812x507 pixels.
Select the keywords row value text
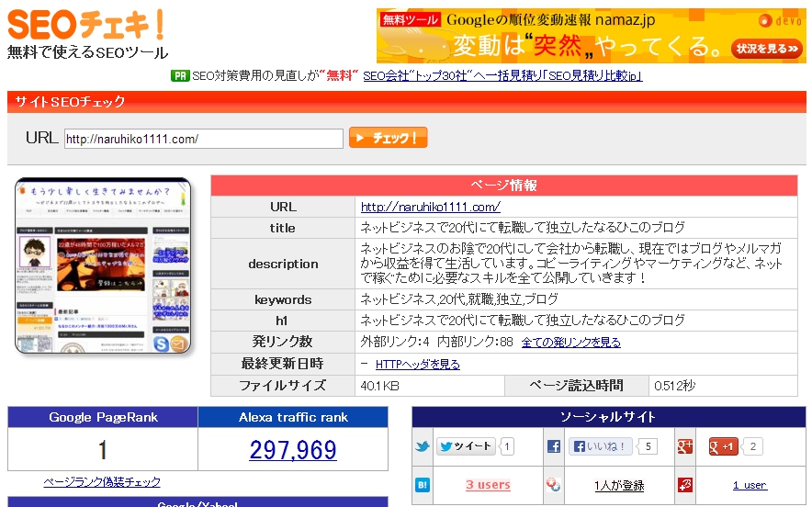tap(459, 299)
